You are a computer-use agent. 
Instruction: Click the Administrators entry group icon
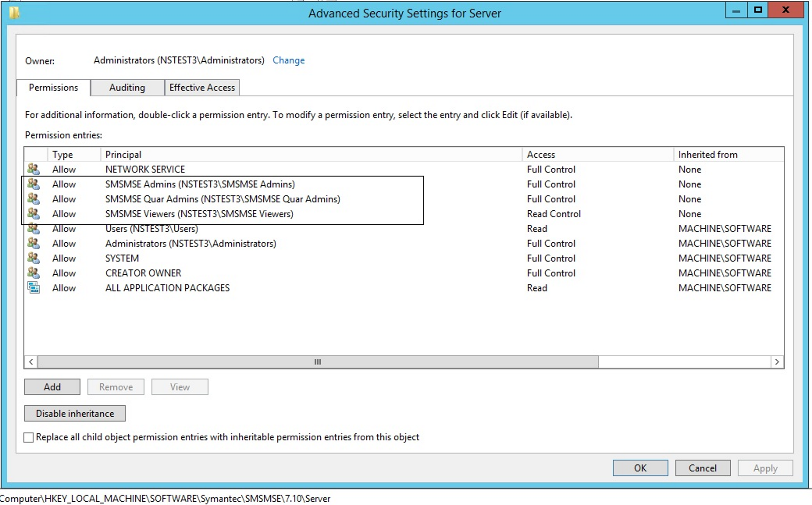pos(33,243)
